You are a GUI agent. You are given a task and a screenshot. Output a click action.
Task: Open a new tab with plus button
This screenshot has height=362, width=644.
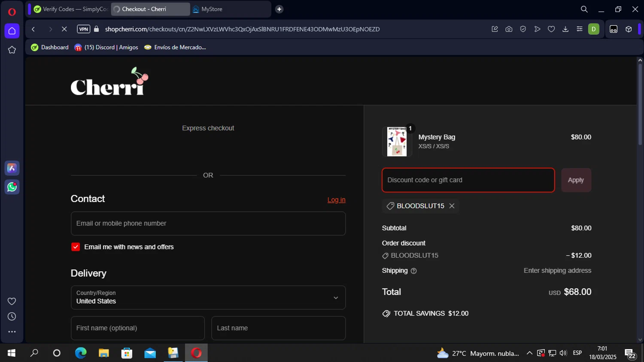[x=279, y=9]
